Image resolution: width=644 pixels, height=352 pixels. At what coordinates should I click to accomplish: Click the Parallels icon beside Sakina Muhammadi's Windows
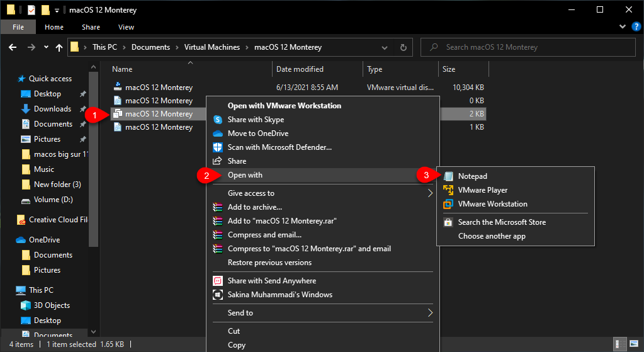pyautogui.click(x=218, y=295)
